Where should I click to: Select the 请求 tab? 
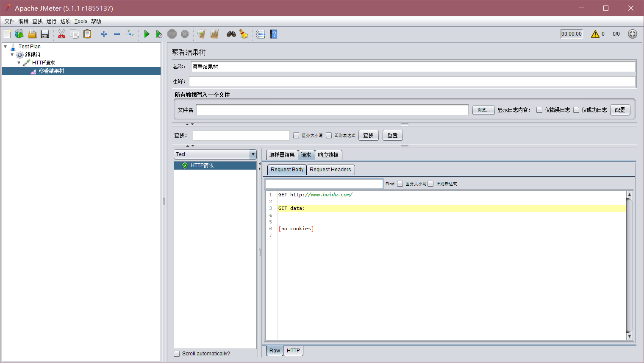click(x=306, y=155)
